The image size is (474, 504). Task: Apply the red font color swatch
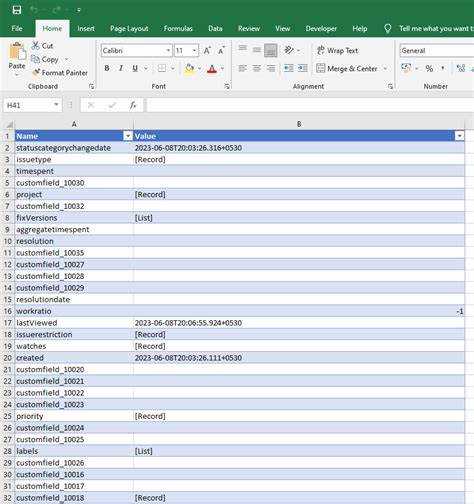click(x=212, y=69)
